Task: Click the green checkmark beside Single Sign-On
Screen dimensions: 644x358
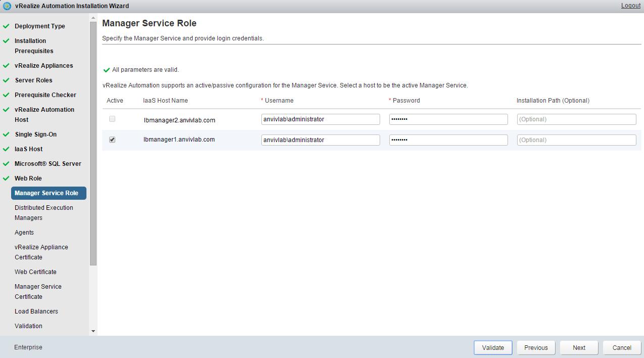Action: [6, 134]
